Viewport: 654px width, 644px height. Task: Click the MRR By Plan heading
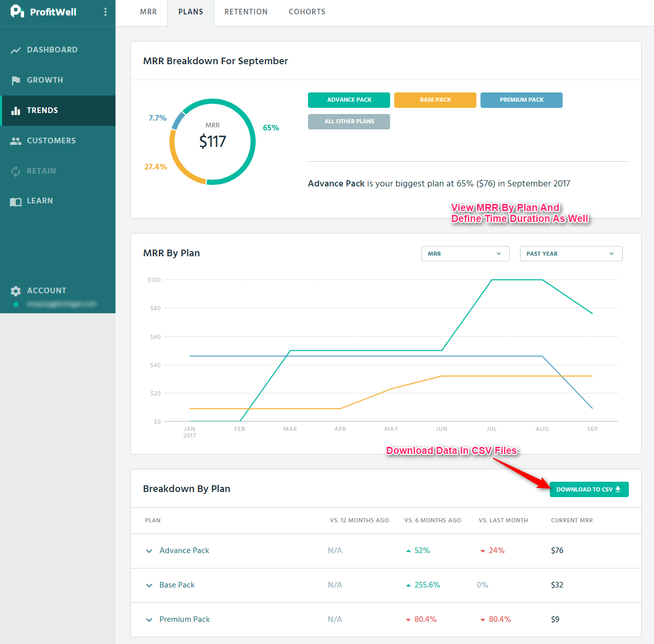tap(171, 253)
